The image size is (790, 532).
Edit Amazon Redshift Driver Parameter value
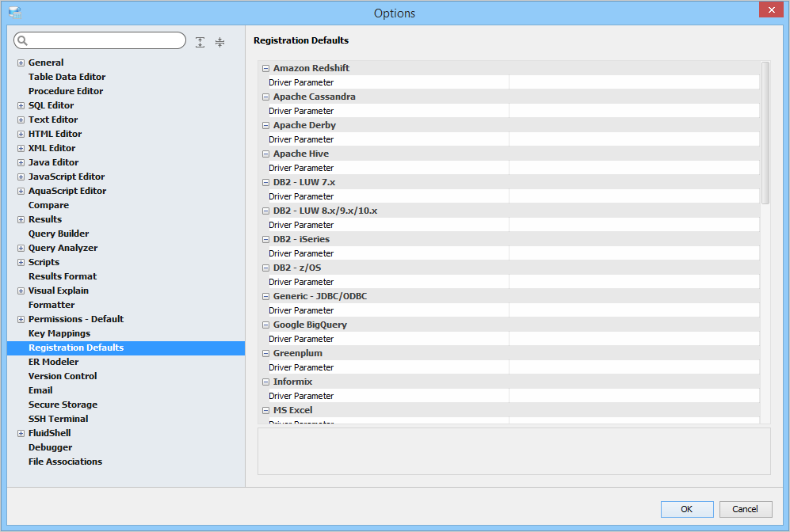click(634, 82)
